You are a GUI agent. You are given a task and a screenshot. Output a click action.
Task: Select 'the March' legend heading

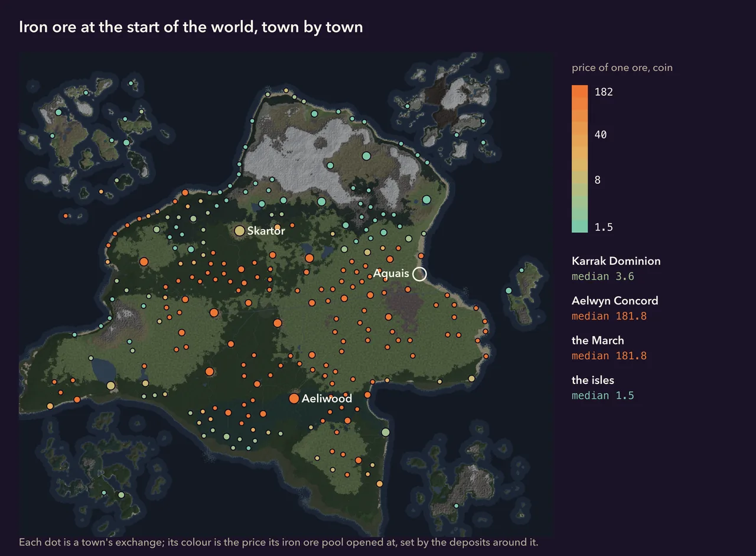point(598,340)
